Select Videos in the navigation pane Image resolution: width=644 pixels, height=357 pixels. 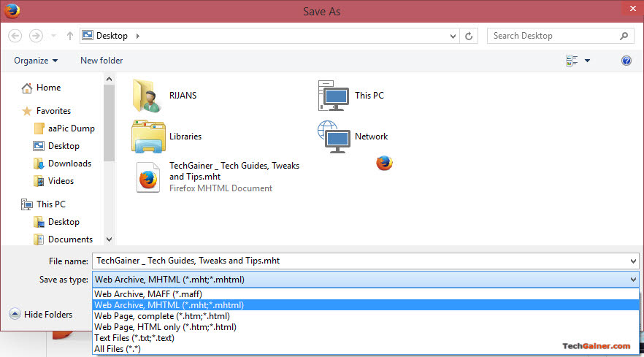[53, 181]
